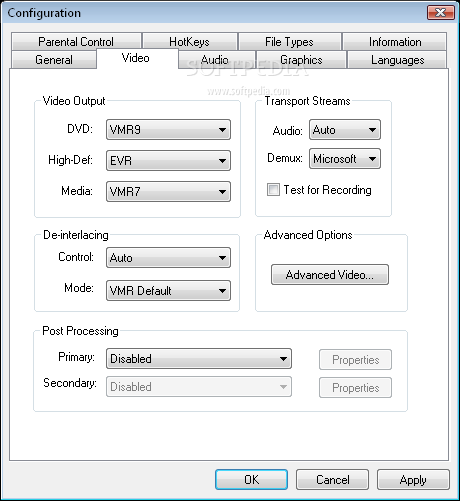Select the HotKeys tab
The image size is (460, 501).
click(190, 42)
